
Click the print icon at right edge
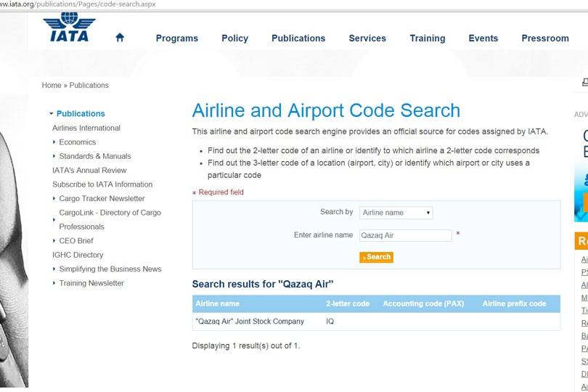[584, 83]
